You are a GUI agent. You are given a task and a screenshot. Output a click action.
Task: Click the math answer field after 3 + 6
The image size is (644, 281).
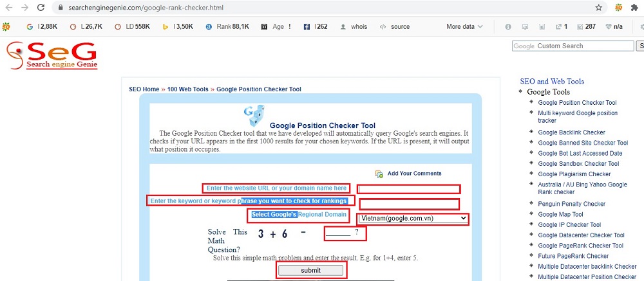(x=338, y=233)
